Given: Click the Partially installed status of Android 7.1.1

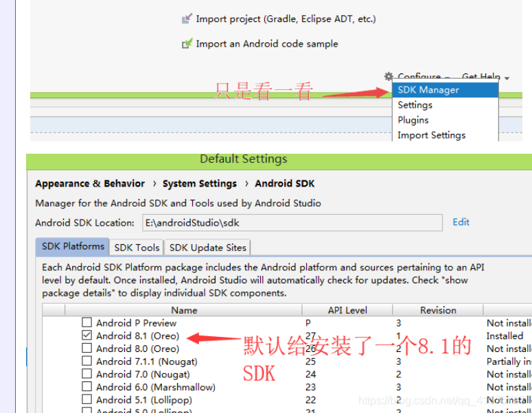Looking at the screenshot, I should pyautogui.click(x=509, y=362).
